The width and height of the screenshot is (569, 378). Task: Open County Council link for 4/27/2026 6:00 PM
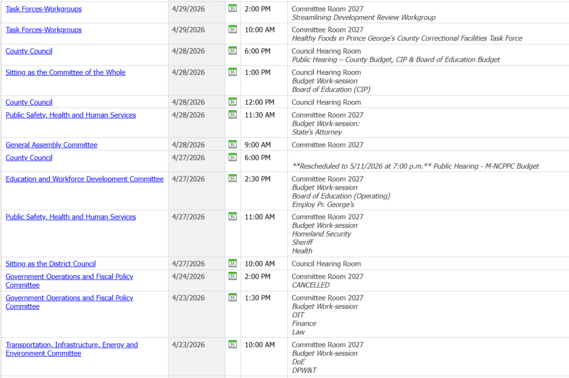click(29, 157)
